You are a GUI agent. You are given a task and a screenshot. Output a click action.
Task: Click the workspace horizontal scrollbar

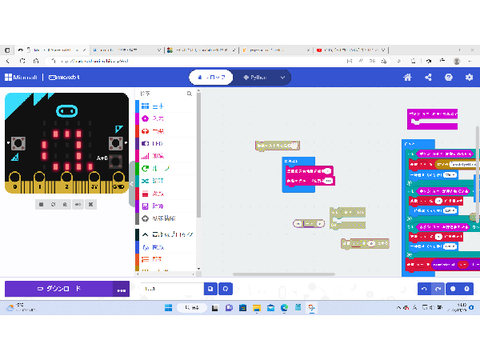coord(284,274)
